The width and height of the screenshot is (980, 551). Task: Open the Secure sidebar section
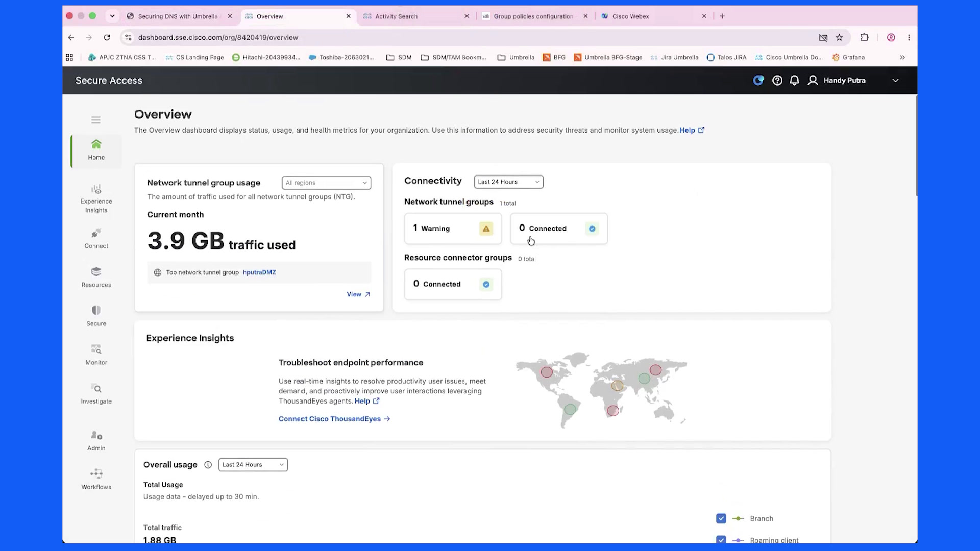point(96,316)
